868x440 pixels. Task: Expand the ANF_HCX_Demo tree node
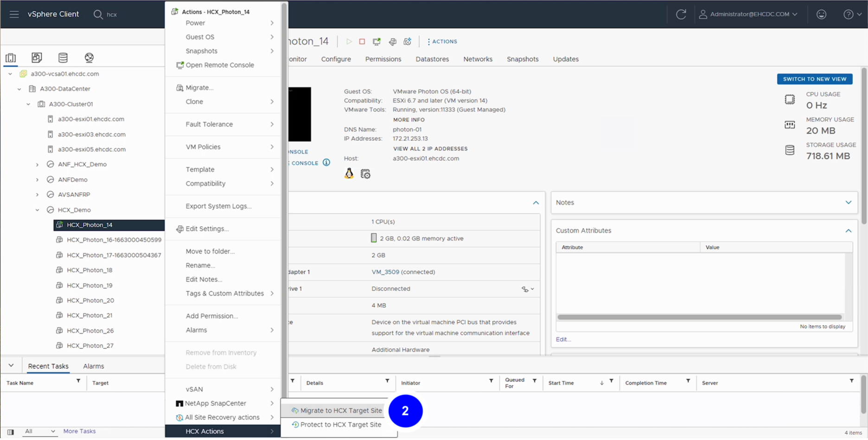(38, 165)
